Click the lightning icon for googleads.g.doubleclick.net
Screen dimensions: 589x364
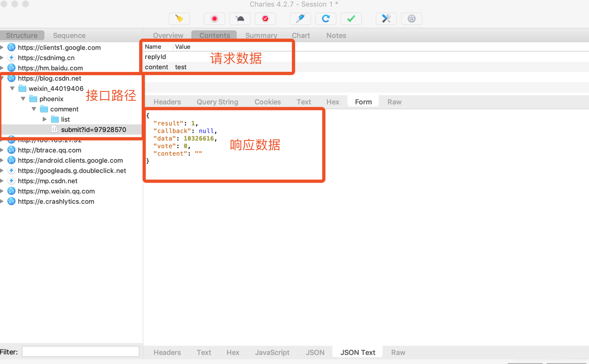(x=11, y=171)
